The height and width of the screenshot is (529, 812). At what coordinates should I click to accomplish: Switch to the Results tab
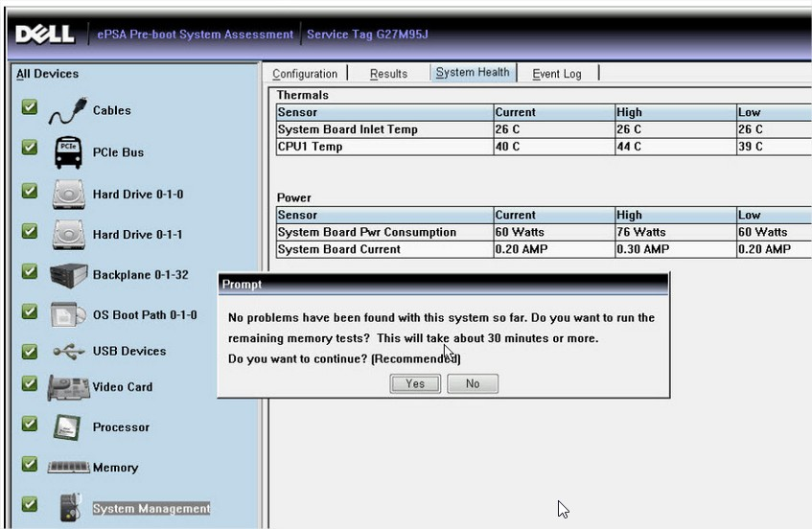coord(388,74)
